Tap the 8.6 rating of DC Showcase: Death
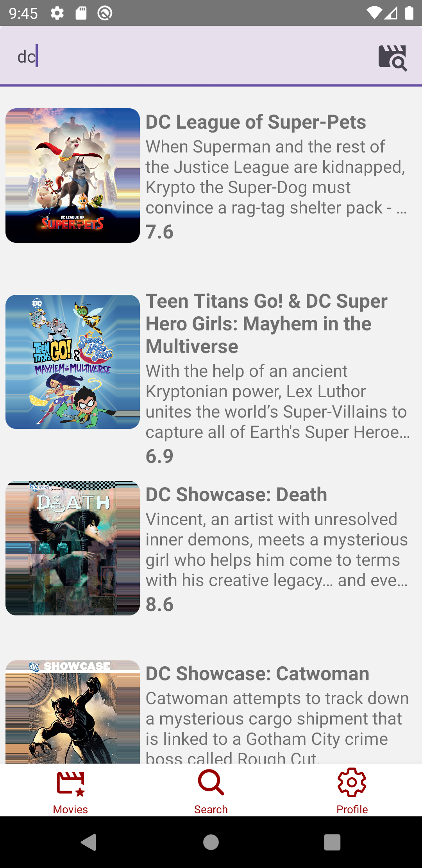Image resolution: width=422 pixels, height=868 pixels. [159, 604]
